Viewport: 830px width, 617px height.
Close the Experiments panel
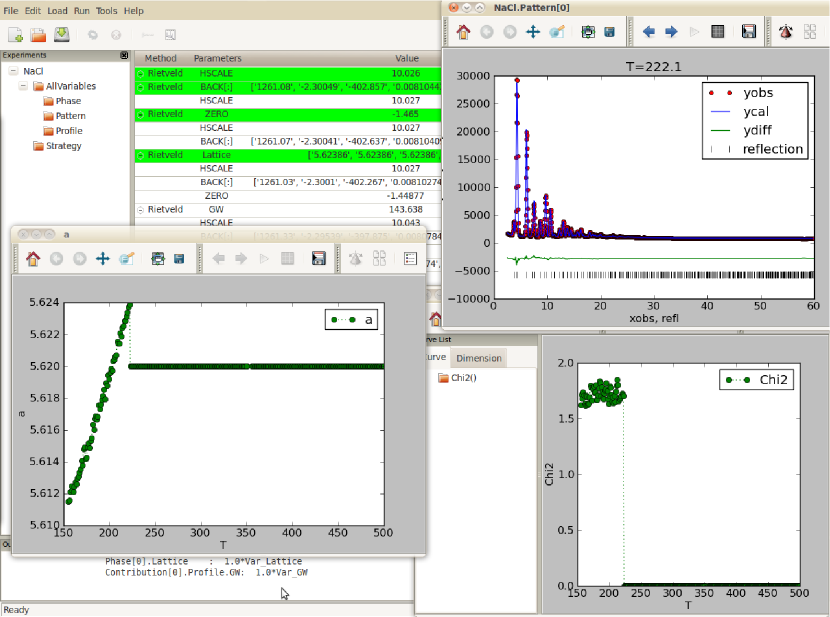point(124,56)
